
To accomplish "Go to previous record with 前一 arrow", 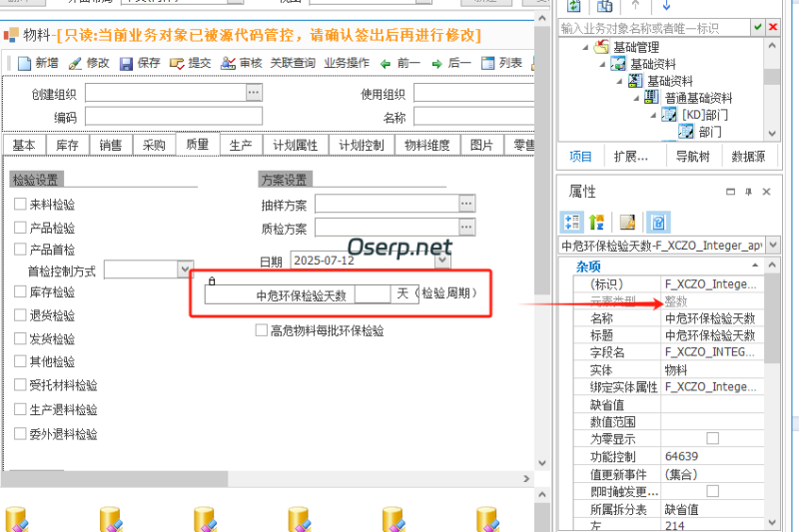I will point(386,63).
